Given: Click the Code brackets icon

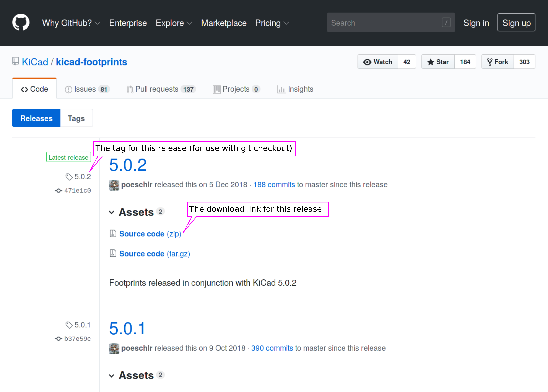Looking at the screenshot, I should pyautogui.click(x=24, y=90).
